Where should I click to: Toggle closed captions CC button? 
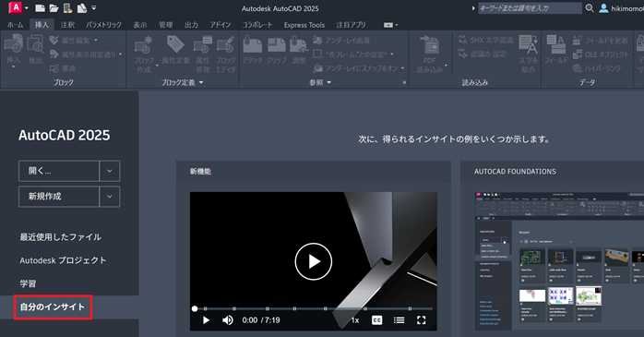(x=376, y=320)
